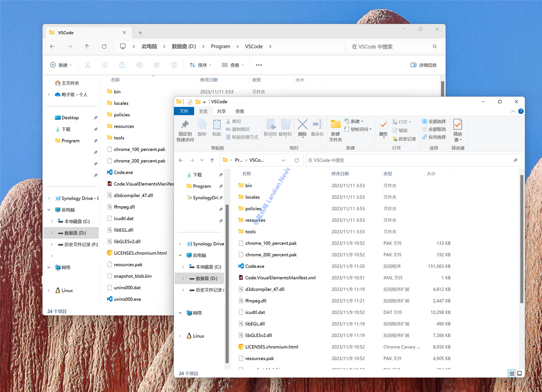Open the three-dots more options menu
Viewport: 542px width, 392px height.
pos(259,65)
